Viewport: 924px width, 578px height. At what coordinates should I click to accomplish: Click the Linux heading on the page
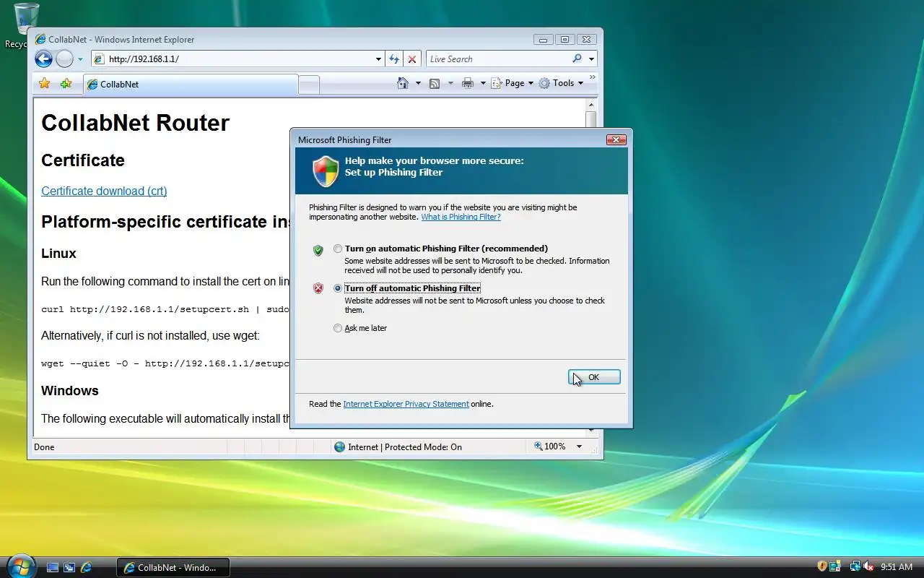[58, 254]
